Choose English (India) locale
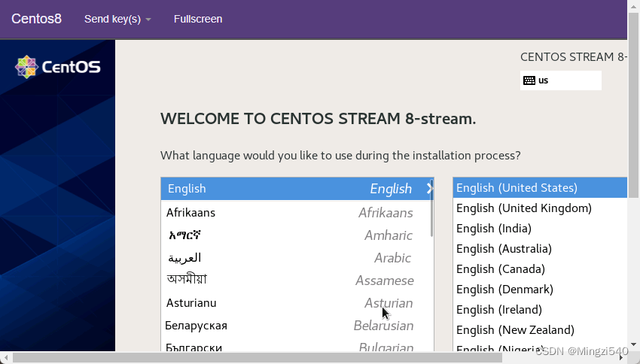This screenshot has height=364, width=640. [540, 229]
